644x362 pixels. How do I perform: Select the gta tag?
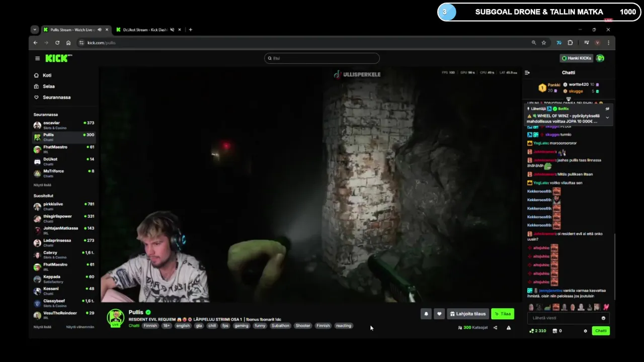tap(199, 326)
